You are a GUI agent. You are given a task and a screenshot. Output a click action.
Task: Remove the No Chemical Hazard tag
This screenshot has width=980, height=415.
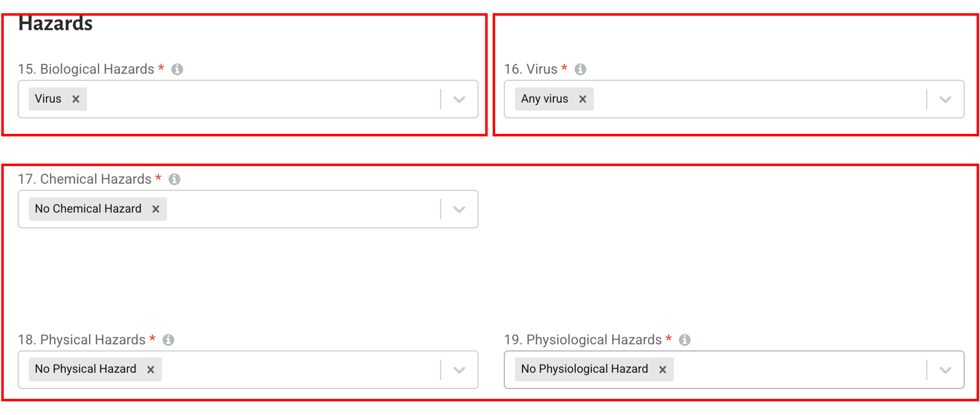pyautogui.click(x=156, y=209)
